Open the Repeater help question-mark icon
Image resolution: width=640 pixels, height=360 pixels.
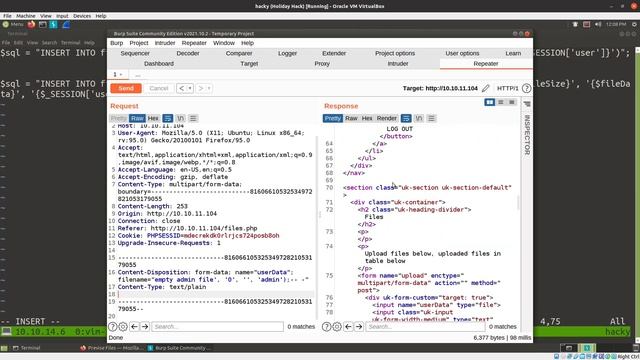[x=527, y=88]
